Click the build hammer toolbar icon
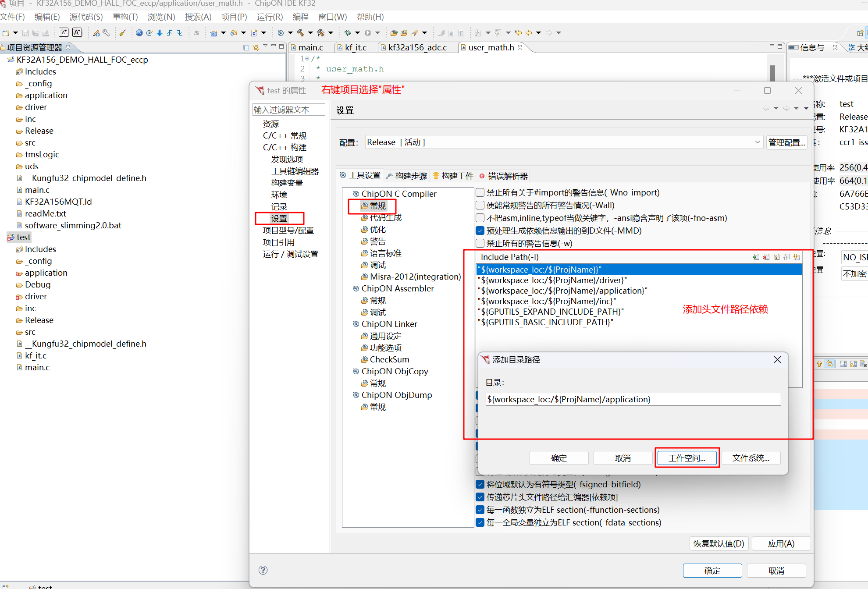 click(x=301, y=33)
